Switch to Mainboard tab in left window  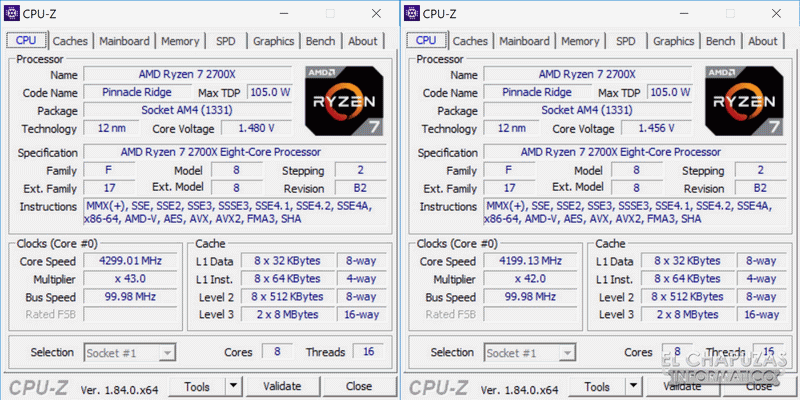[124, 41]
